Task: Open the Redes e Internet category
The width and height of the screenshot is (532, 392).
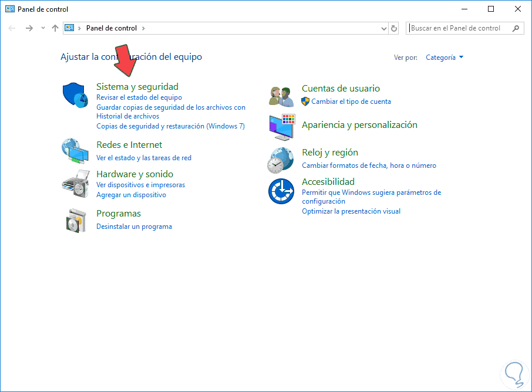Action: point(129,145)
